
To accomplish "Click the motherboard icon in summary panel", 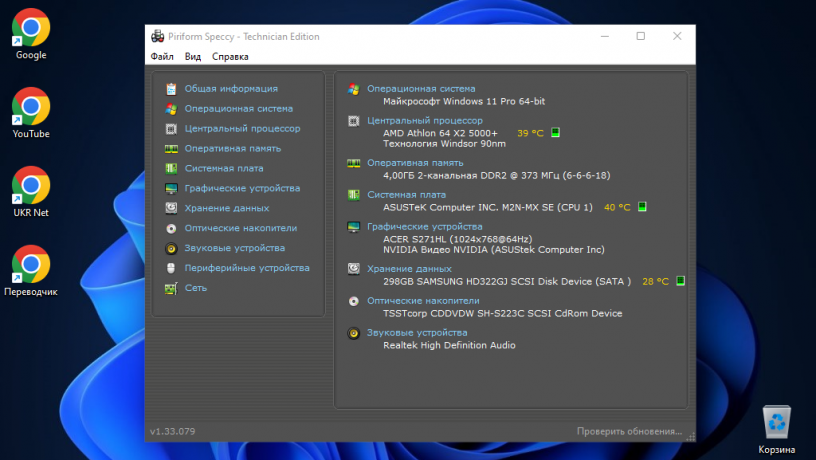I will pos(353,195).
